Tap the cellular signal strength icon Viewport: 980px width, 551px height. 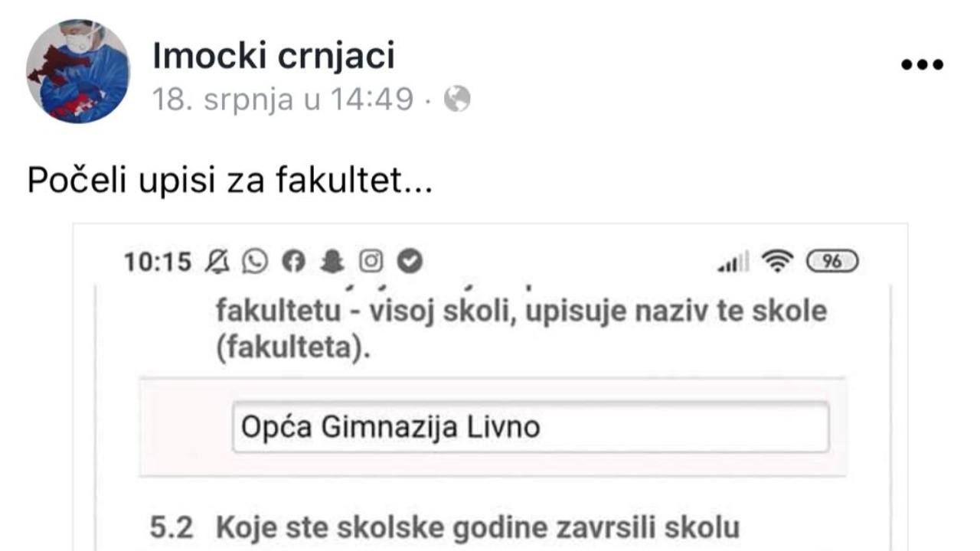pos(733,263)
